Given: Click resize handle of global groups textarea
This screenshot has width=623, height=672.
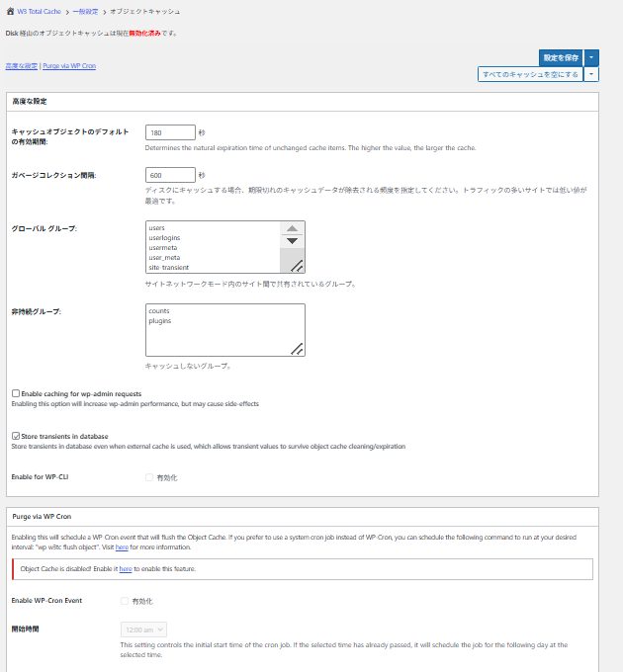Looking at the screenshot, I should pos(297,265).
